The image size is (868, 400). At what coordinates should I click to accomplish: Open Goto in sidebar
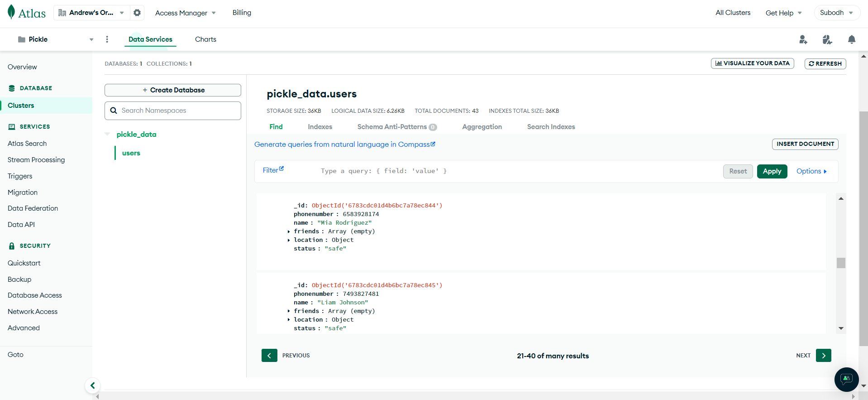point(15,355)
